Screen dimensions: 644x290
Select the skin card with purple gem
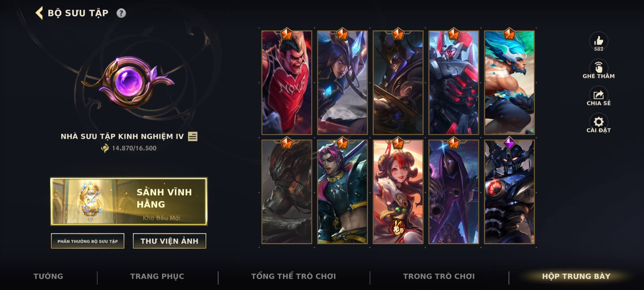pos(509,192)
